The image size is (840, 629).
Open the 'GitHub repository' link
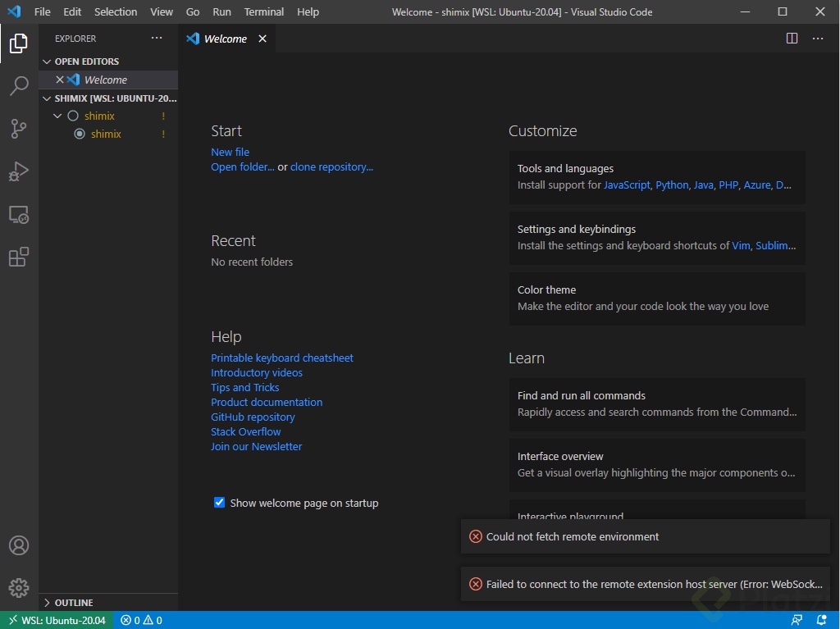click(253, 417)
